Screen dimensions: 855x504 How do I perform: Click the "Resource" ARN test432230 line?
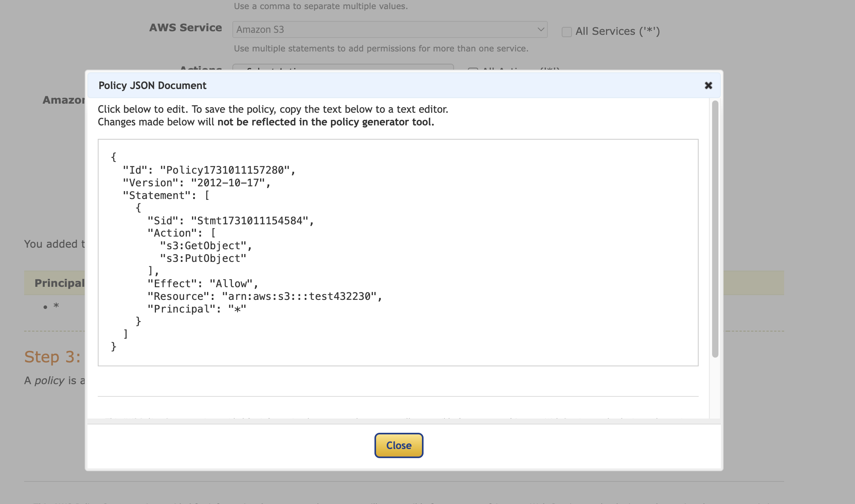point(264,296)
